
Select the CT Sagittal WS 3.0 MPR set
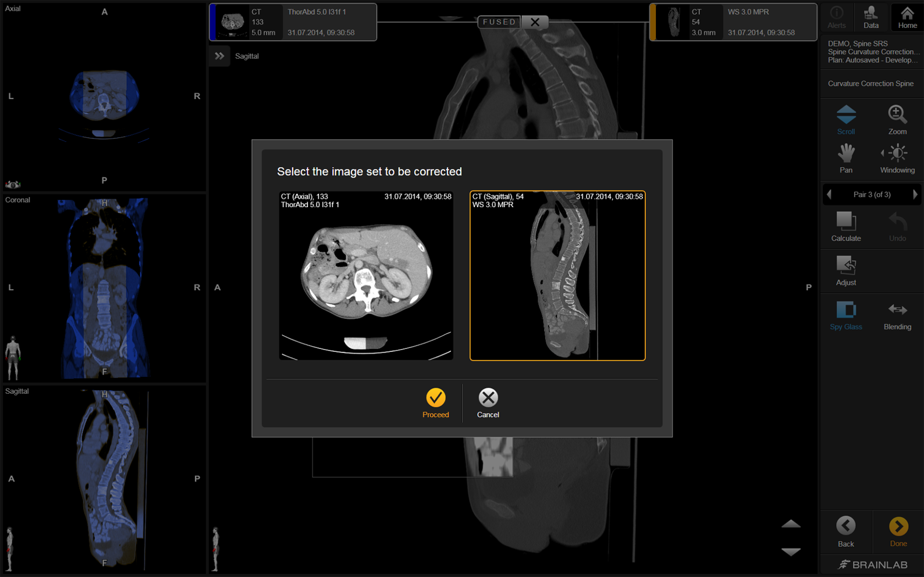pyautogui.click(x=557, y=276)
